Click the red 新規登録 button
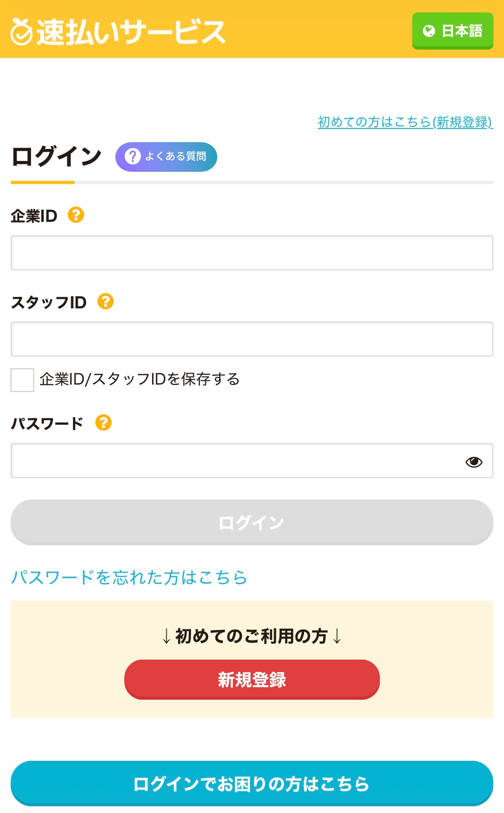 [x=252, y=680]
